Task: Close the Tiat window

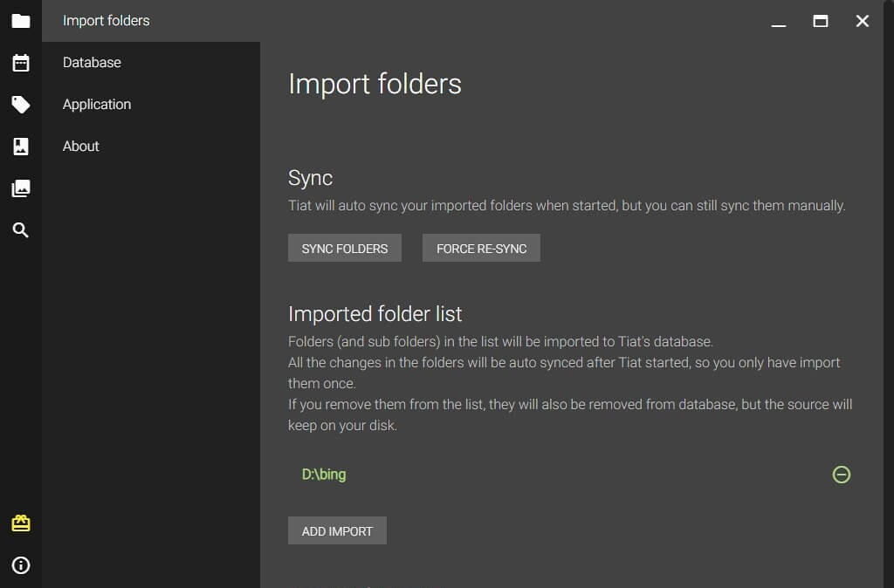Action: click(x=863, y=21)
